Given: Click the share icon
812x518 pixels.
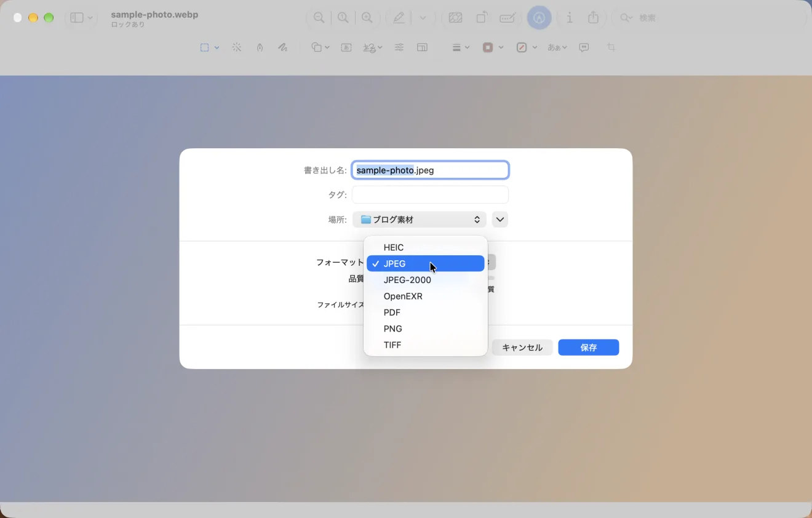Looking at the screenshot, I should coord(593,18).
